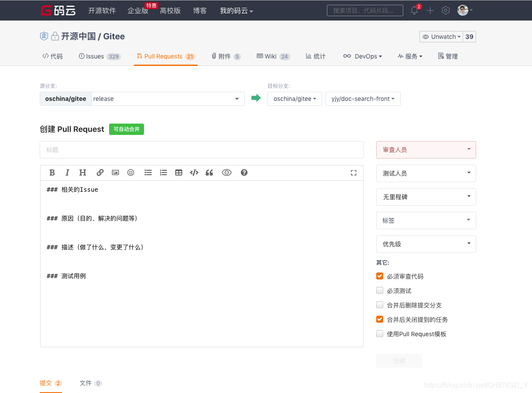Switch to the 提交 tab
The height and width of the screenshot is (393, 532).
(51, 383)
